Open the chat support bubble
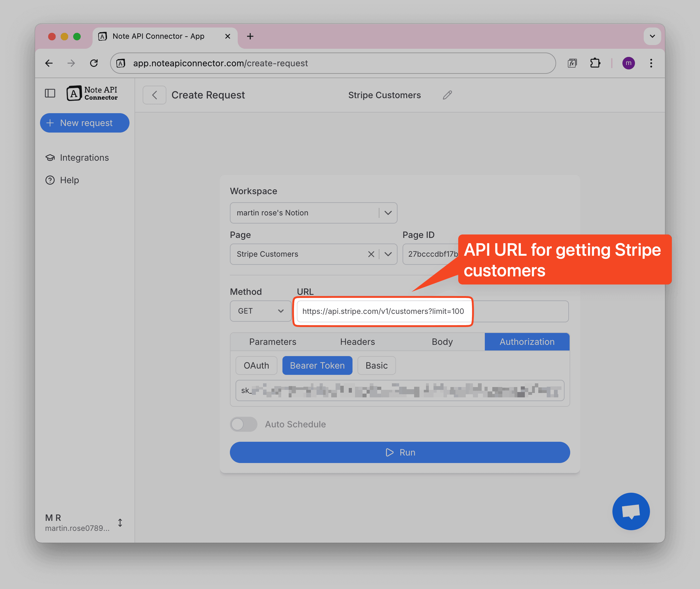 (x=631, y=511)
